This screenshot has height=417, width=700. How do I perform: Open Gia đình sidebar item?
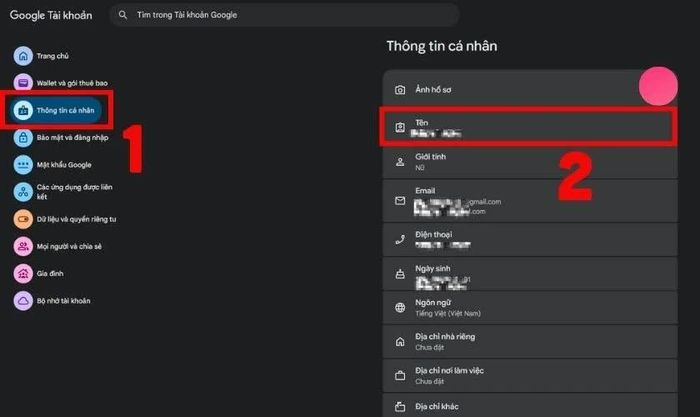pyautogui.click(x=50, y=274)
